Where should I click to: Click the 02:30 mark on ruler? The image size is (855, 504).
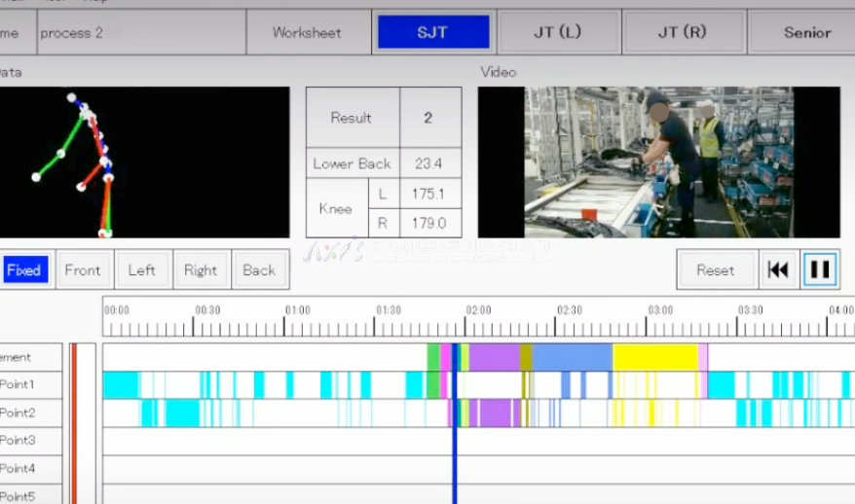tap(570, 310)
